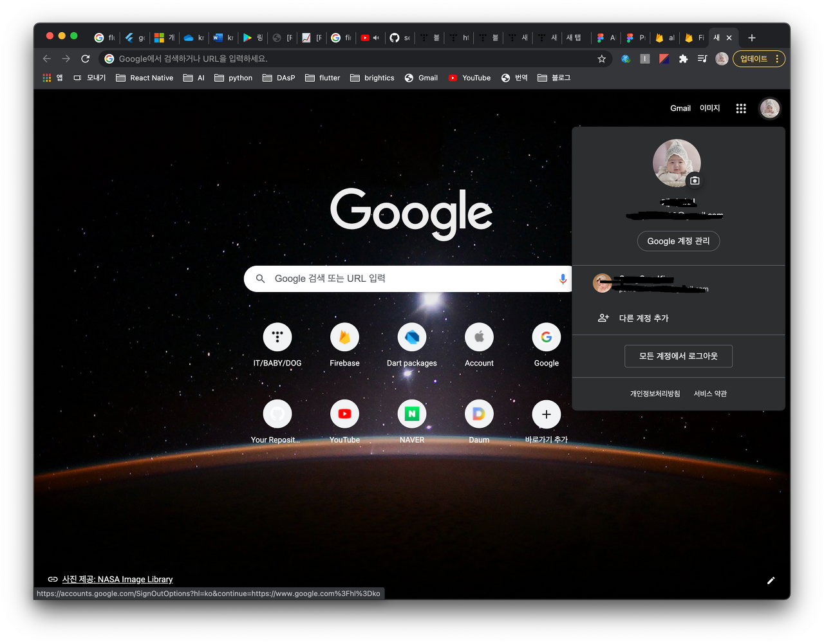Screen dimensions: 824x644
Task: Click the Google 계정 관리 button
Action: [x=679, y=241]
